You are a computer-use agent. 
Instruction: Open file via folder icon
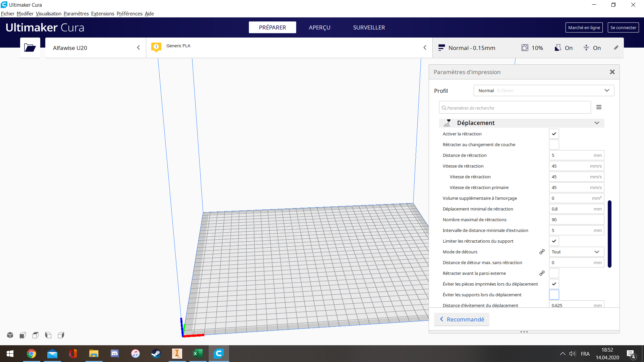pyautogui.click(x=30, y=48)
